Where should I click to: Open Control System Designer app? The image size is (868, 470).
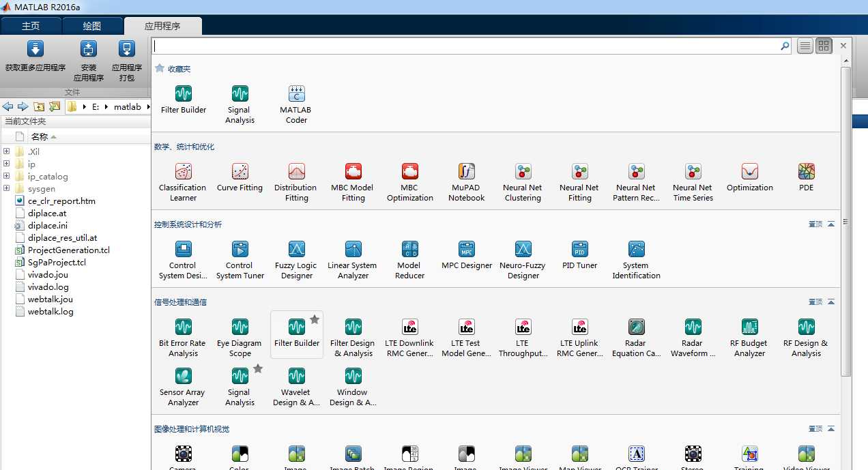[183, 260]
